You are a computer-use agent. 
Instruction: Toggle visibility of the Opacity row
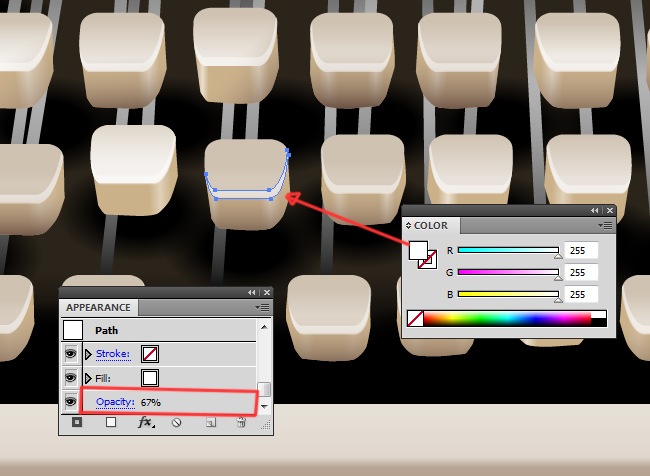[71, 401]
